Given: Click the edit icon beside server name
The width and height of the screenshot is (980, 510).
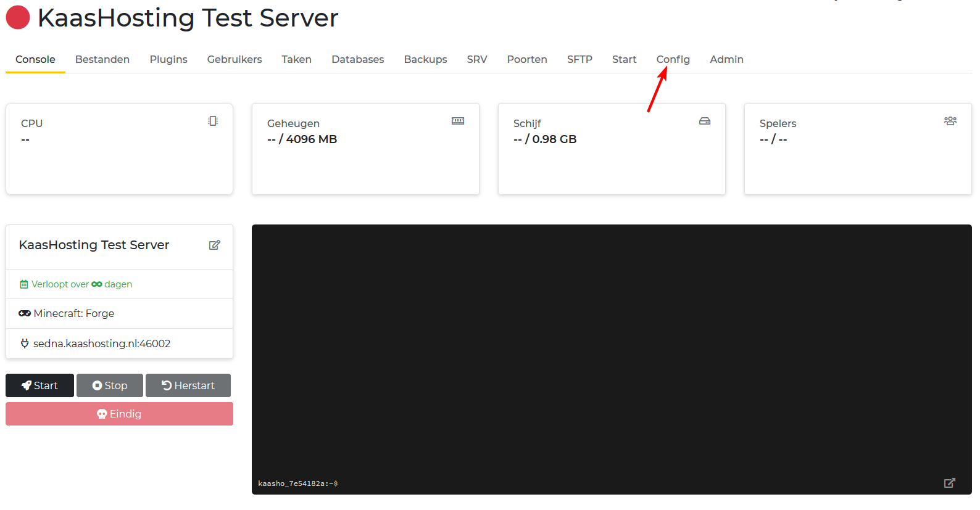Looking at the screenshot, I should click(x=214, y=245).
